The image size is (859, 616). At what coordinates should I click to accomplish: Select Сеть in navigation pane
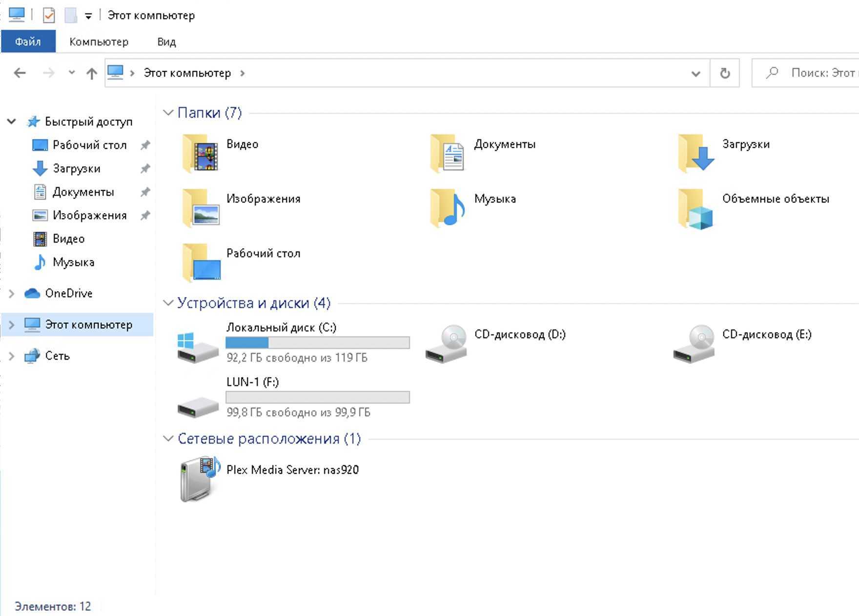57,356
